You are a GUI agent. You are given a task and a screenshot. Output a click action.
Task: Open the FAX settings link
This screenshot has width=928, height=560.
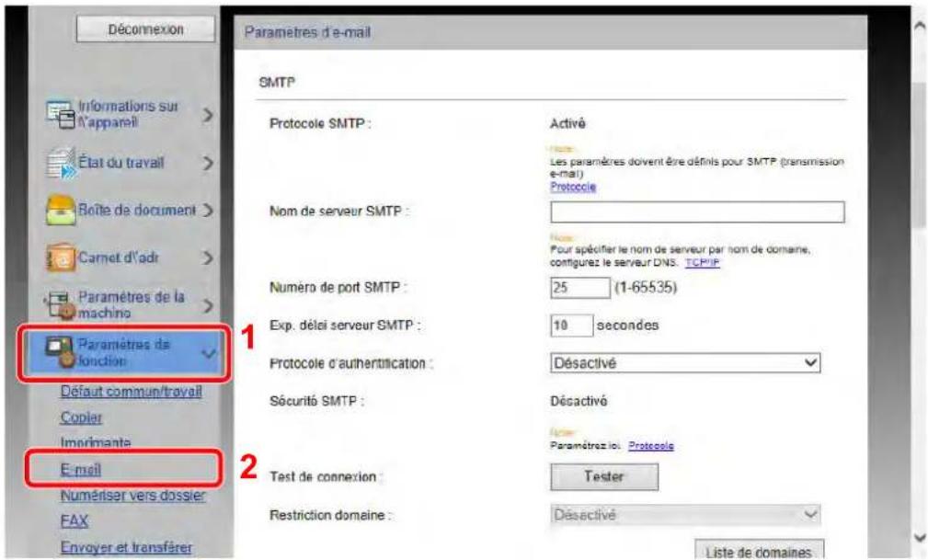coord(74,521)
